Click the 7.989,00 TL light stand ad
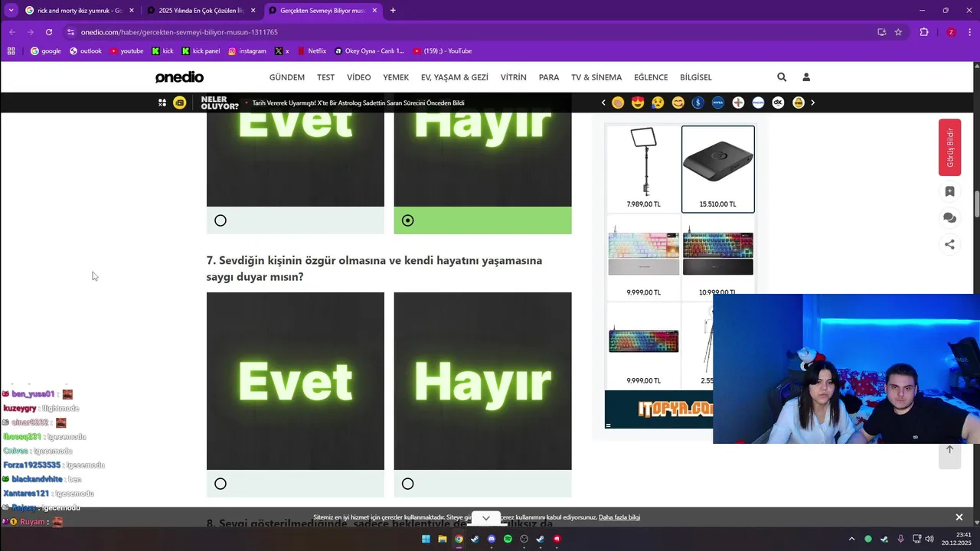 pyautogui.click(x=644, y=169)
